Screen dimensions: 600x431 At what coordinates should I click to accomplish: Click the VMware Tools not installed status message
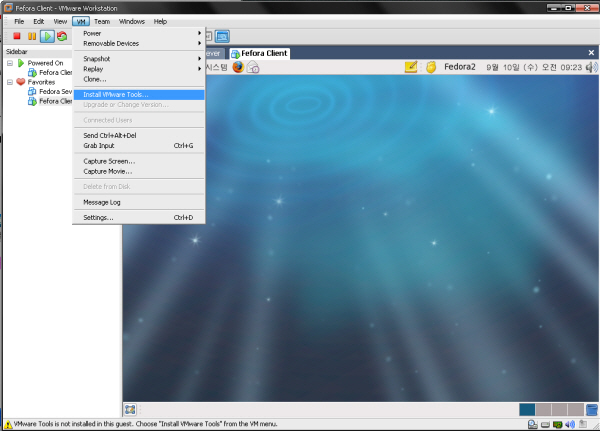tap(145, 424)
